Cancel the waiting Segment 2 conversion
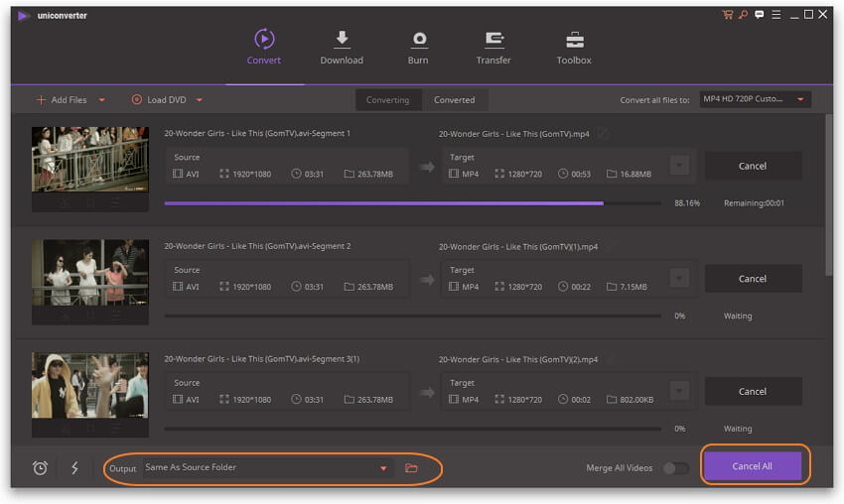The height and width of the screenshot is (504, 844). click(753, 279)
